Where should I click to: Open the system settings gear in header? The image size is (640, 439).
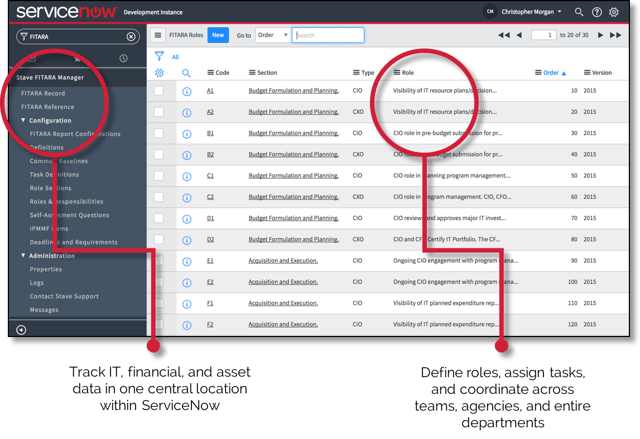[613, 12]
